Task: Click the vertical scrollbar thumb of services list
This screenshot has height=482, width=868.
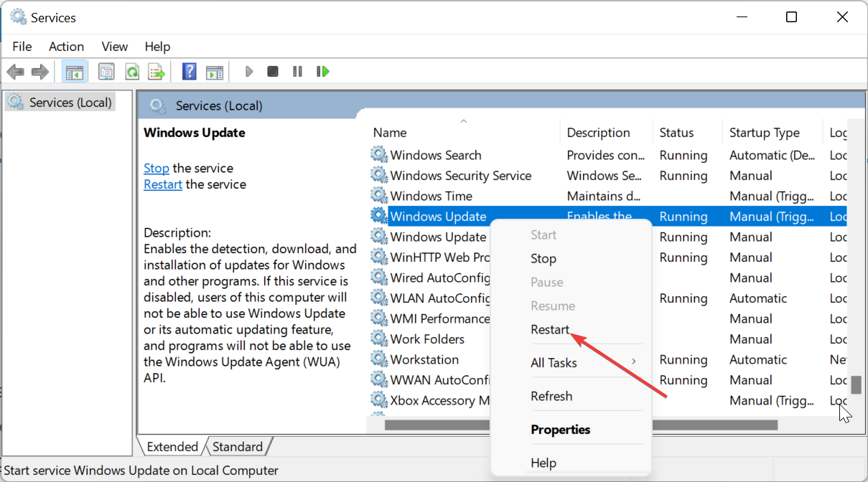Action: (x=856, y=384)
